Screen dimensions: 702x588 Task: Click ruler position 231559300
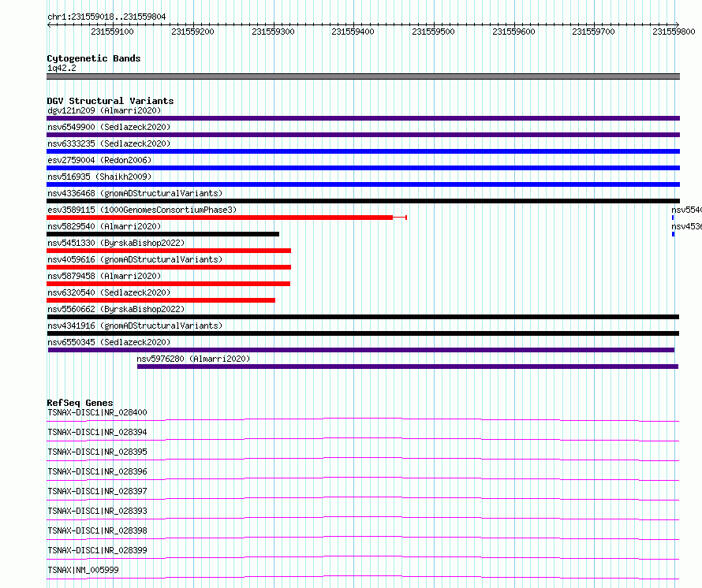tap(273, 32)
